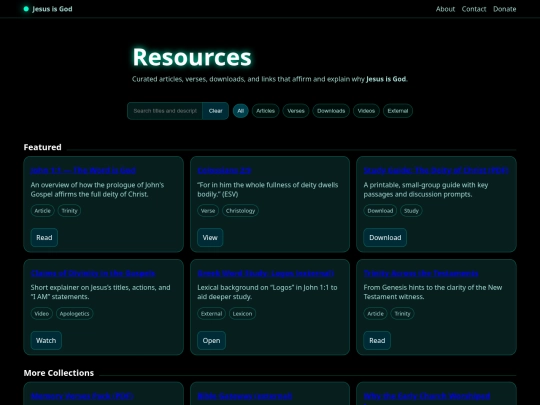The height and width of the screenshot is (405, 540).
Task: Filter resources by Videos
Action: tap(366, 111)
